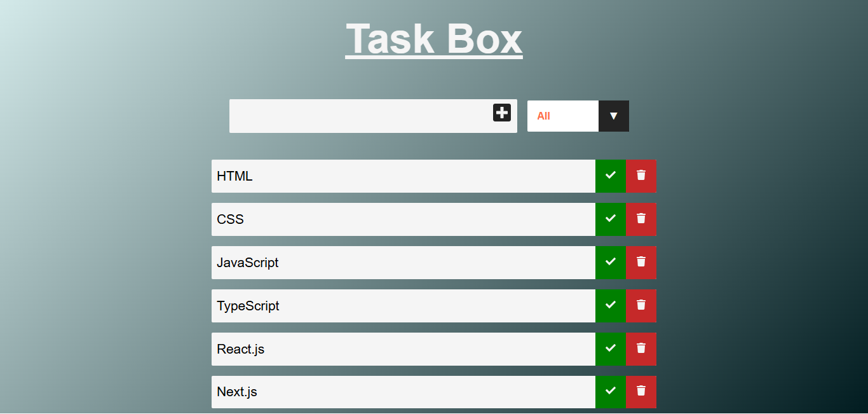Mark TypeScript task as done
868x414 pixels.
611,305
